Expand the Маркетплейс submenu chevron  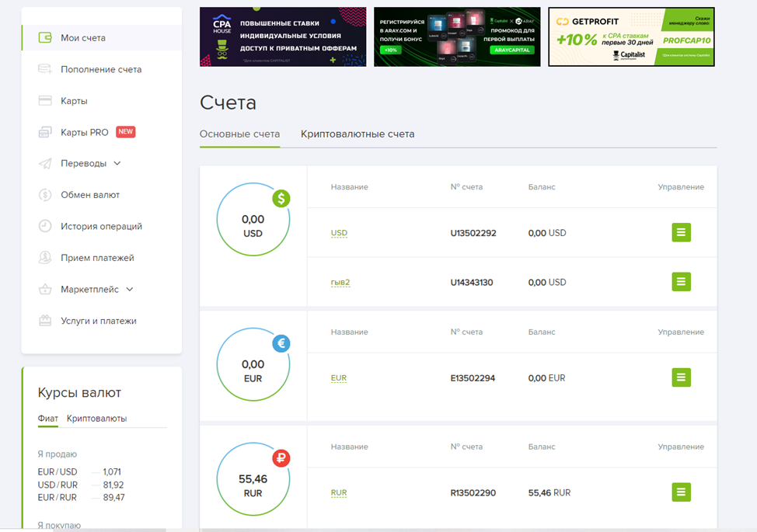point(129,290)
